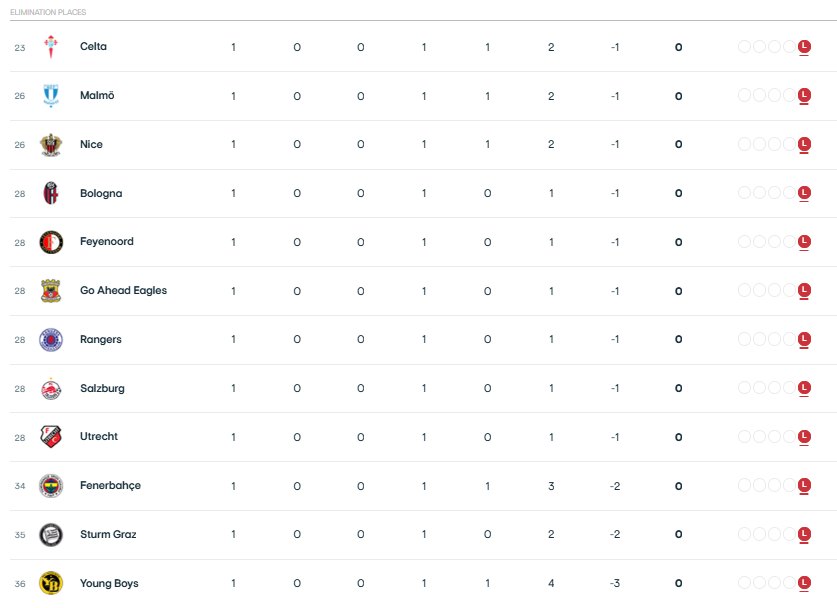The image size is (837, 608).
Task: Click Fenerbahçe's red loss form badge
Action: (804, 485)
